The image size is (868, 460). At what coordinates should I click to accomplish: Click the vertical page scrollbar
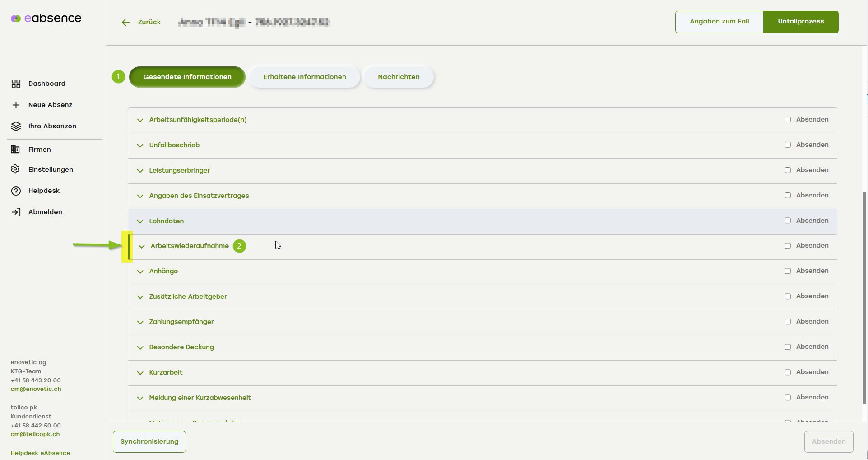click(864, 297)
